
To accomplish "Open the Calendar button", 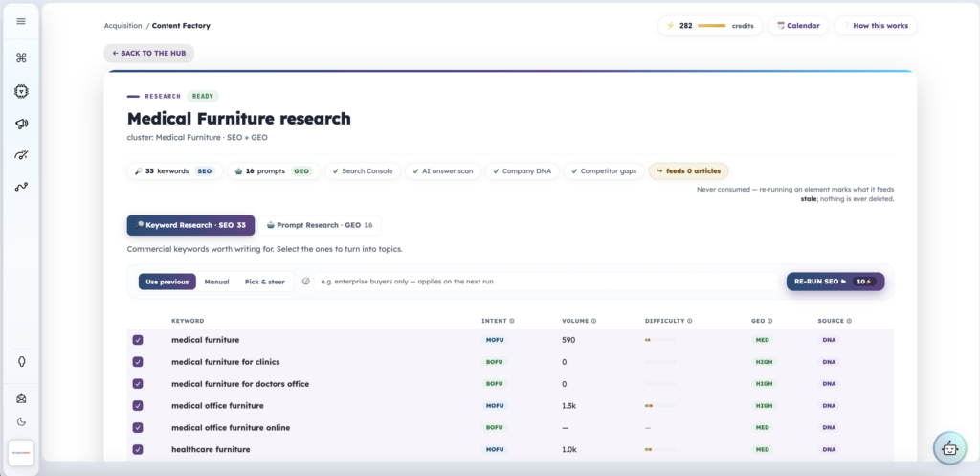I will click(x=798, y=26).
